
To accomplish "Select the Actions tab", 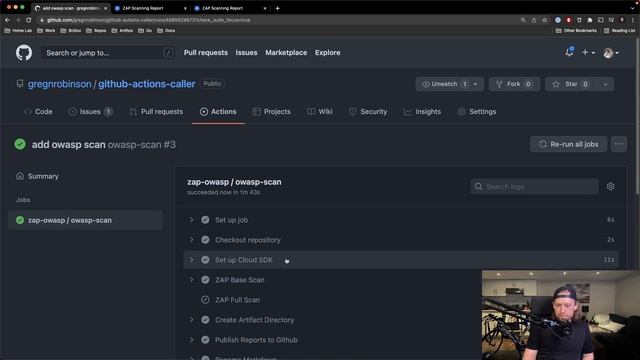I will [x=218, y=111].
